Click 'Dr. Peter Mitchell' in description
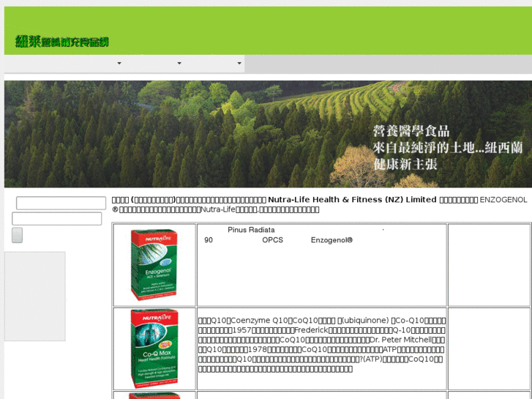Screen dimensions: 532x399 click(x=401, y=340)
